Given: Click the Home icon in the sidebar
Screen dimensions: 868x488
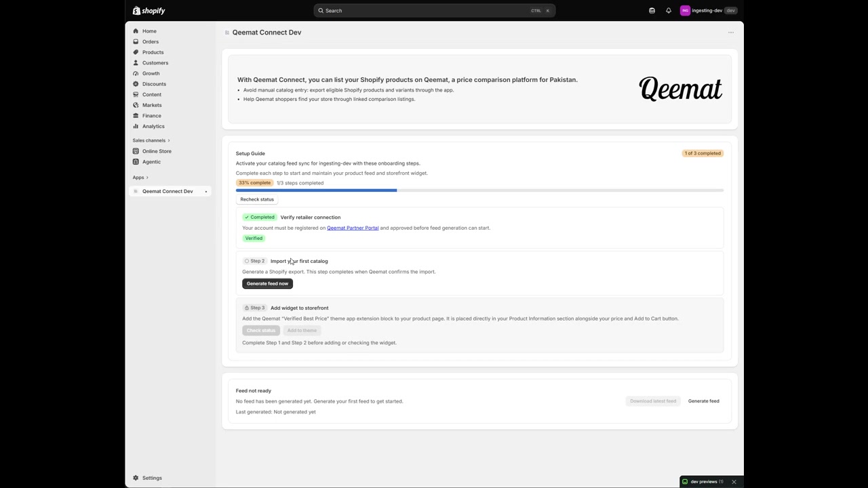Looking at the screenshot, I should (136, 31).
